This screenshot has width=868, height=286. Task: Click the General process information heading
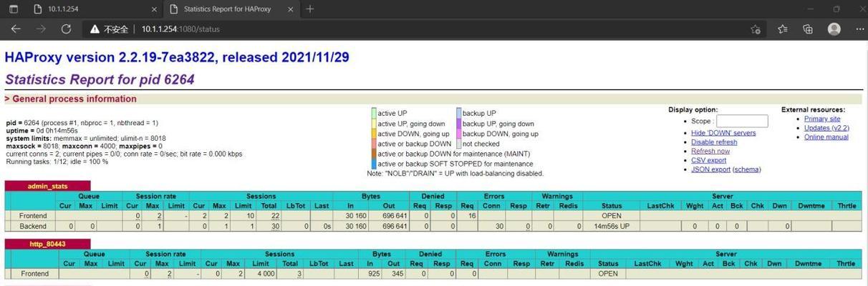click(x=70, y=99)
